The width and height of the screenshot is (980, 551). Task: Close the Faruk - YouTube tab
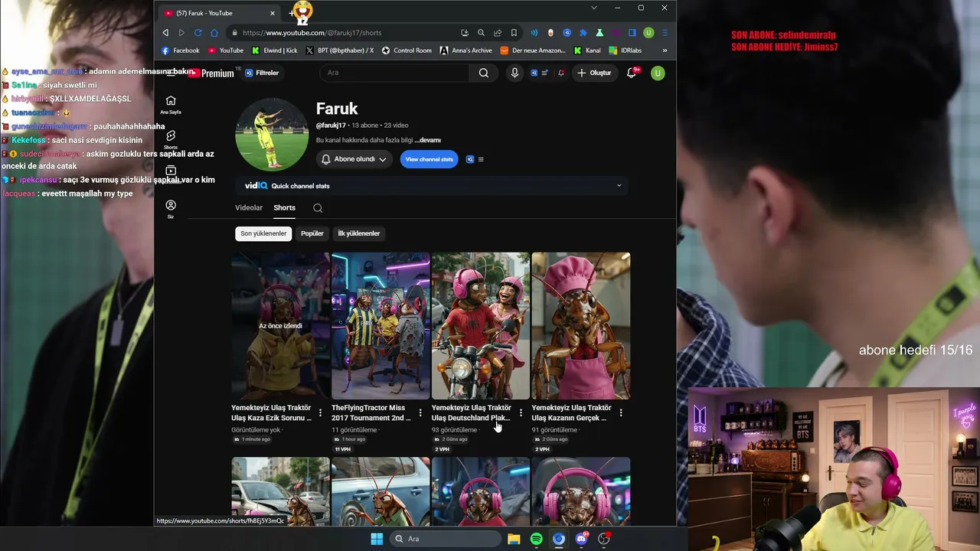(272, 13)
